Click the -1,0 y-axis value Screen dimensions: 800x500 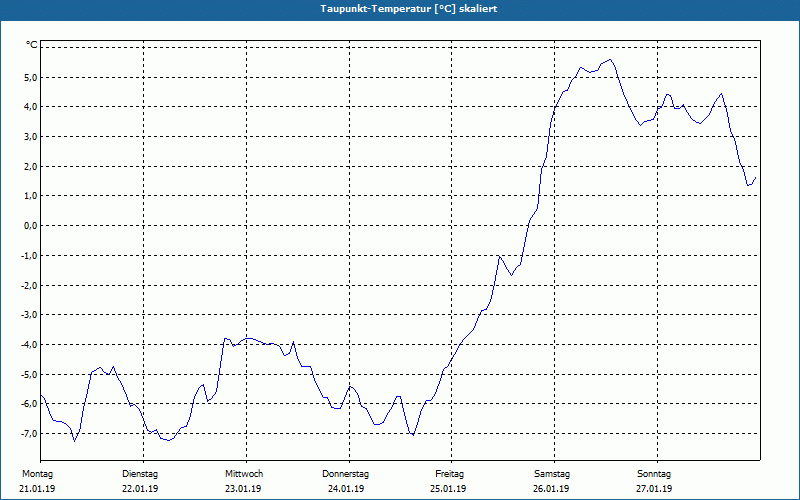(x=29, y=255)
